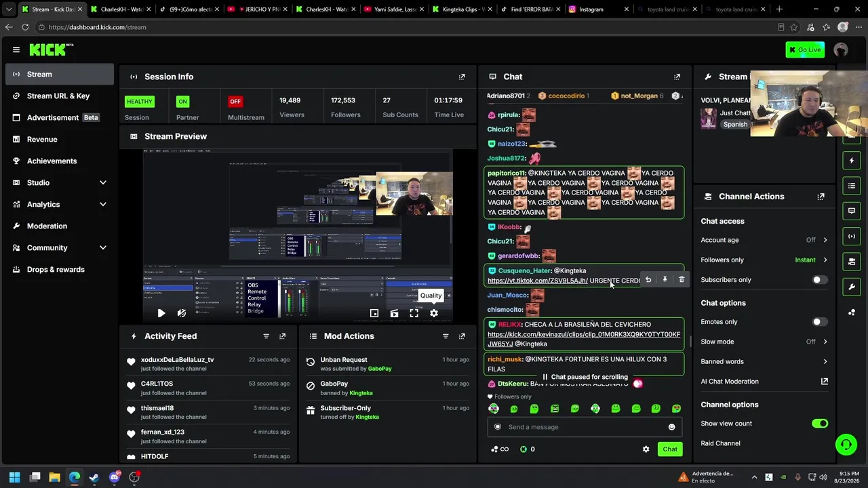Click the muted-audio icon in stream preview
This screenshot has width=868, height=488.
pyautogui.click(x=181, y=313)
